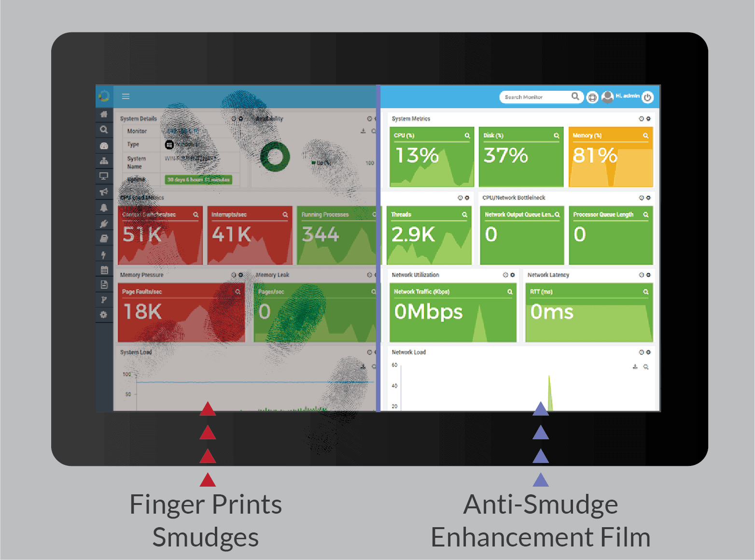
Task: Zoom into Page Faults/sec tile magnifier
Action: pyautogui.click(x=238, y=292)
